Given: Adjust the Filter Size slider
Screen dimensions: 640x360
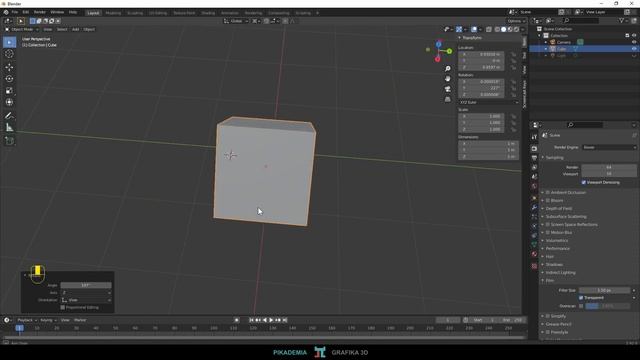Looking at the screenshot, I should pyautogui.click(x=604, y=290).
